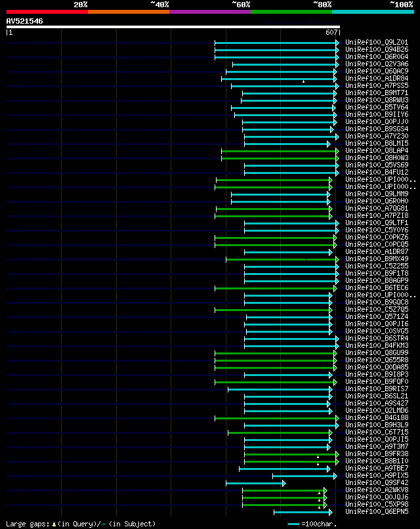Click the UniRef100_B8AGP9 label
The width and height of the screenshot is (420, 529).
pyautogui.click(x=377, y=280)
